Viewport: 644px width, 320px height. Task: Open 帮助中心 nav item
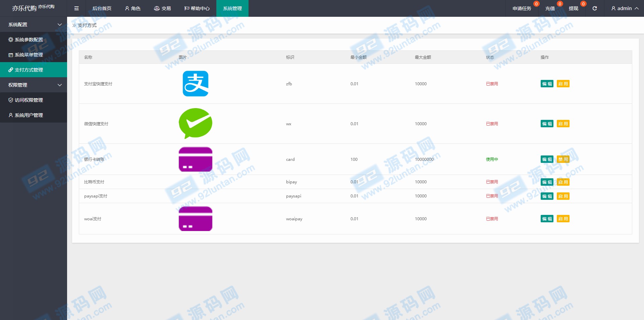click(x=197, y=8)
